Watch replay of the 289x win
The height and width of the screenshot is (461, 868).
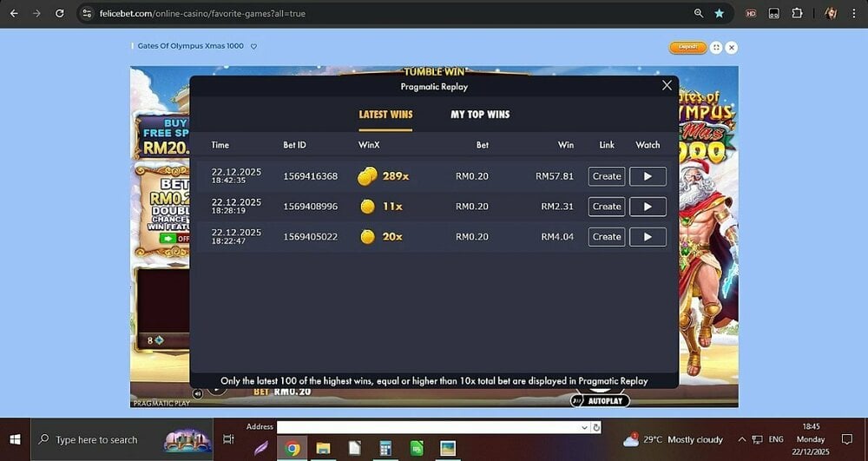pyautogui.click(x=648, y=176)
